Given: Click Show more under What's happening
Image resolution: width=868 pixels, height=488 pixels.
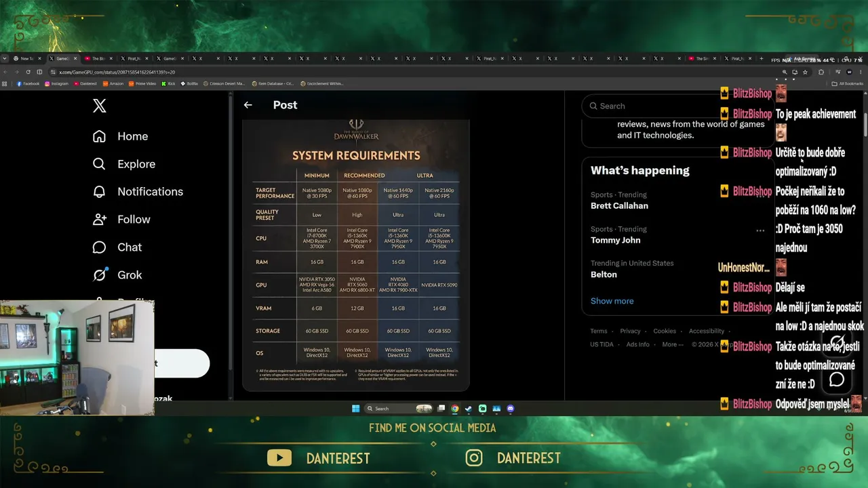Looking at the screenshot, I should pos(612,301).
